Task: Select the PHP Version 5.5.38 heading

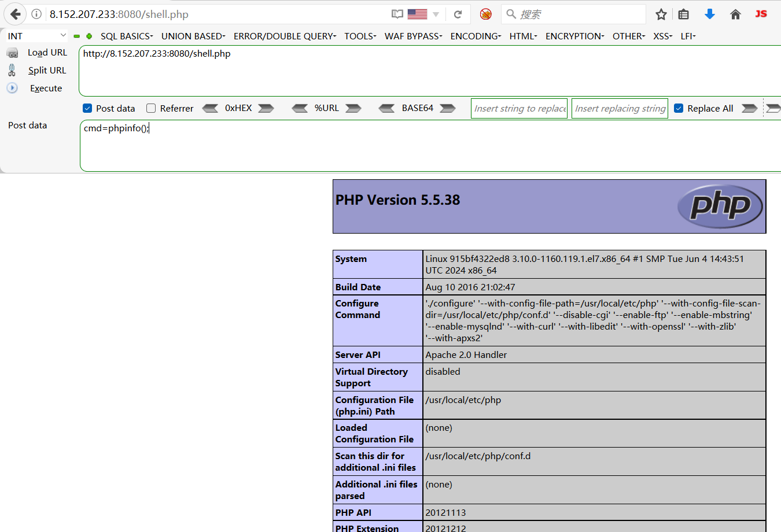Action: coord(398,200)
